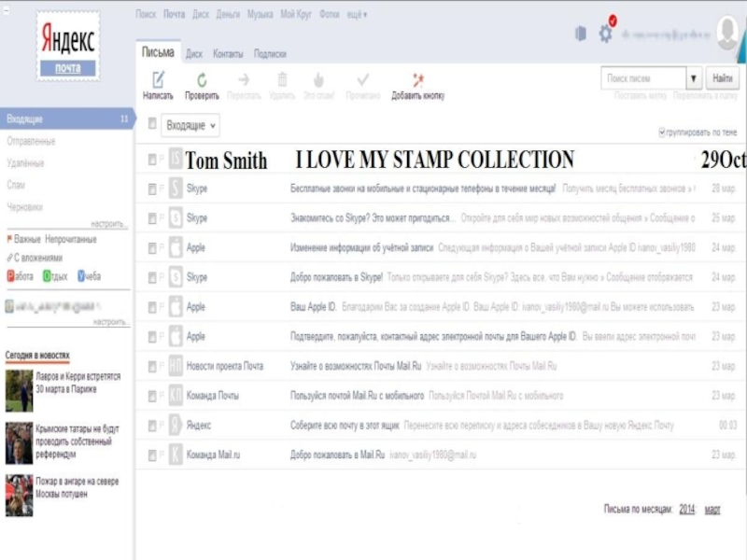Click the Яндекс sender avatar icon
747x560 pixels.
pos(176,426)
